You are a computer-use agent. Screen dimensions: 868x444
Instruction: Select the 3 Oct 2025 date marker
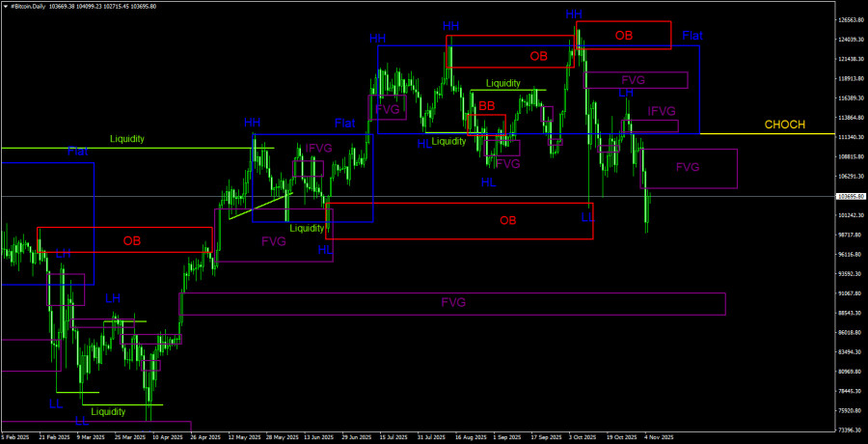pos(583,436)
